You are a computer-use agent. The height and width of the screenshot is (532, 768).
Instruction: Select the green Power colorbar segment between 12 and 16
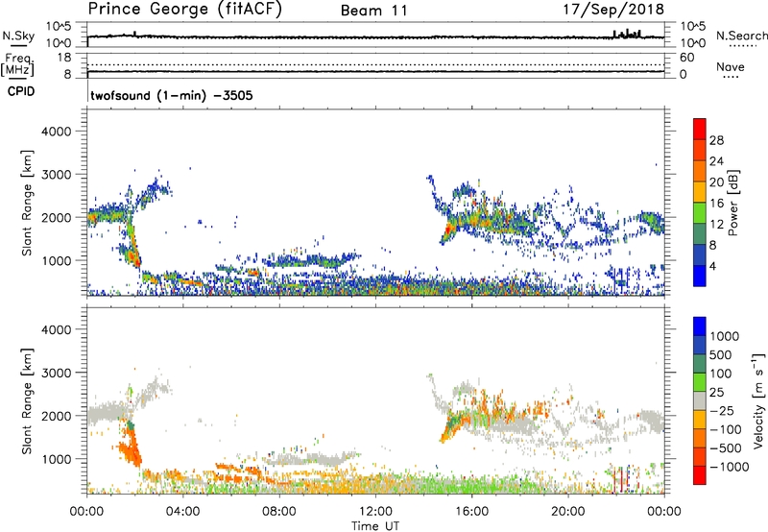tap(700, 213)
